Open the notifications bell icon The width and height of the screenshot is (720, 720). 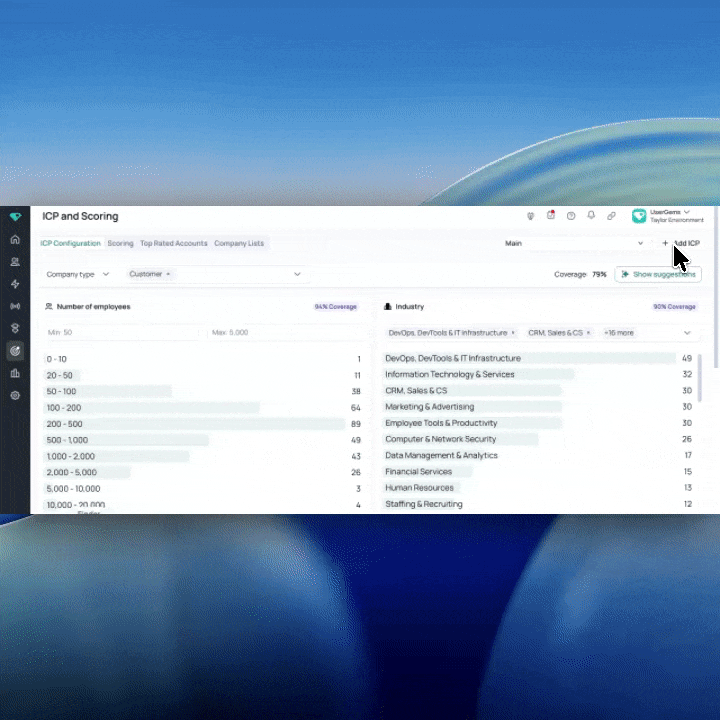[x=591, y=215]
